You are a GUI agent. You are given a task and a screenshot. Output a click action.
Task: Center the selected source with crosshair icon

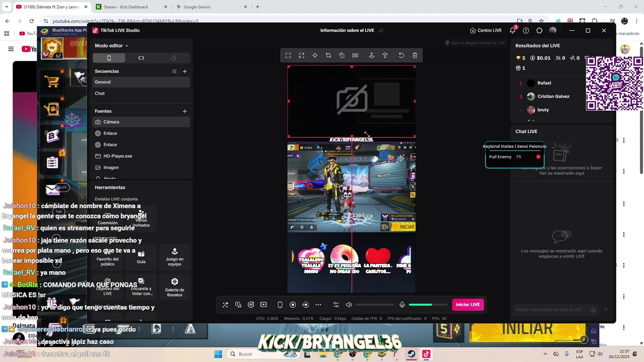[x=315, y=55]
